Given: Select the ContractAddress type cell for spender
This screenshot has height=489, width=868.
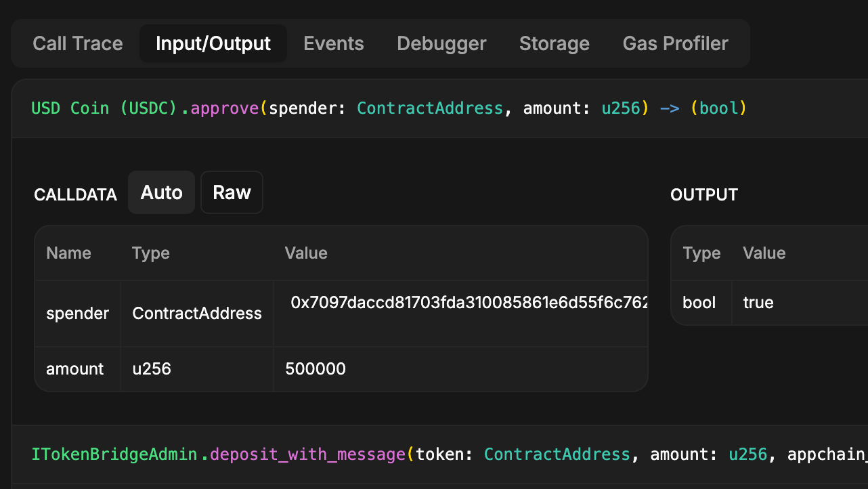Looking at the screenshot, I should click(x=197, y=314).
